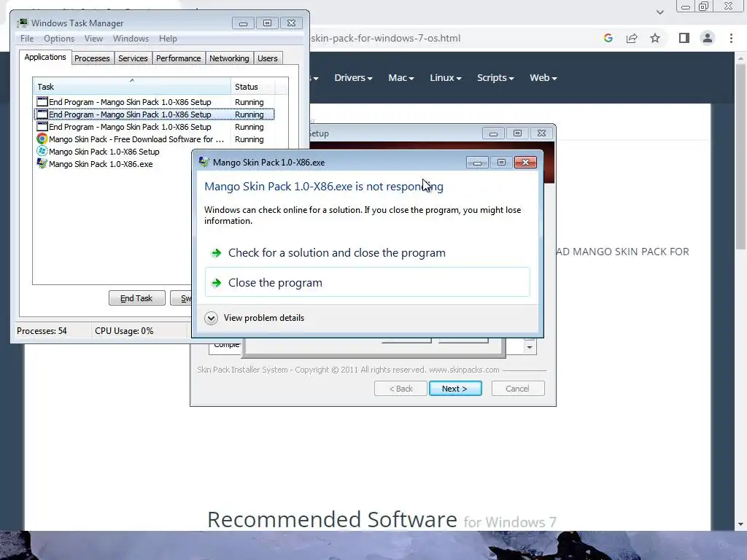This screenshot has width=747, height=560.
Task: Open Linux dropdown on website nav
Action: tap(446, 77)
